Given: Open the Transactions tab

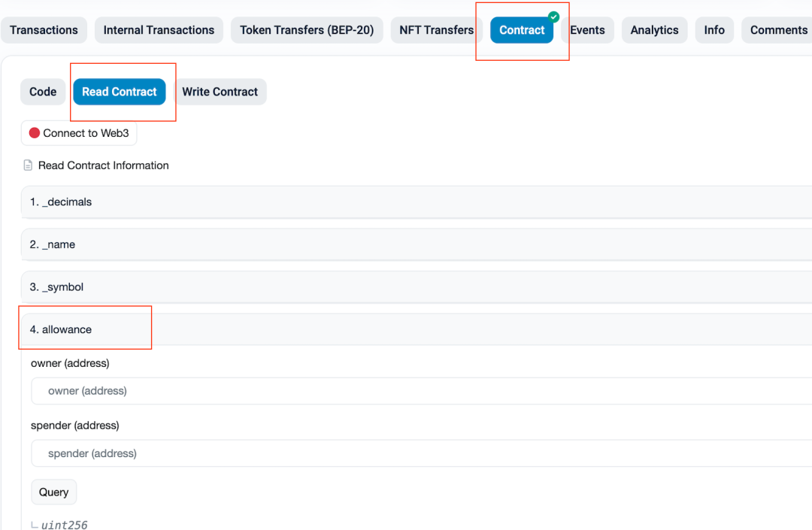Looking at the screenshot, I should coord(44,30).
